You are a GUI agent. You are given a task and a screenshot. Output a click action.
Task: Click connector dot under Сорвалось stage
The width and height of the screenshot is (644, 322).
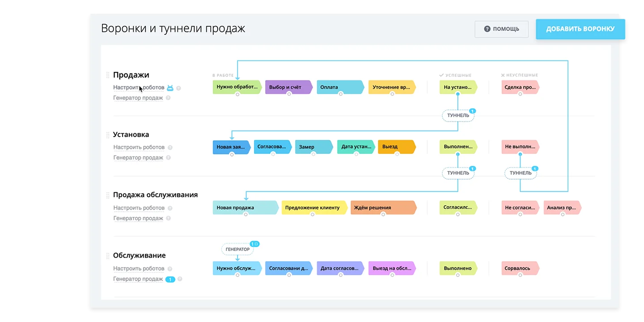tap(520, 275)
